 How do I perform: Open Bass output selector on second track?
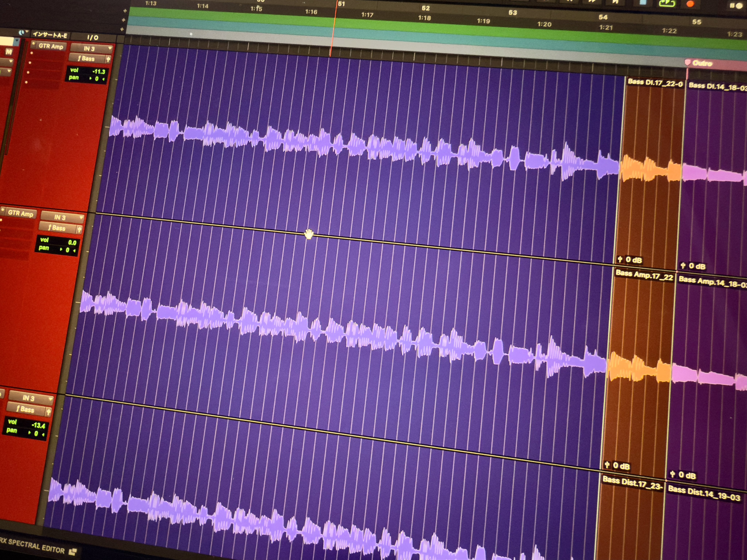58,228
